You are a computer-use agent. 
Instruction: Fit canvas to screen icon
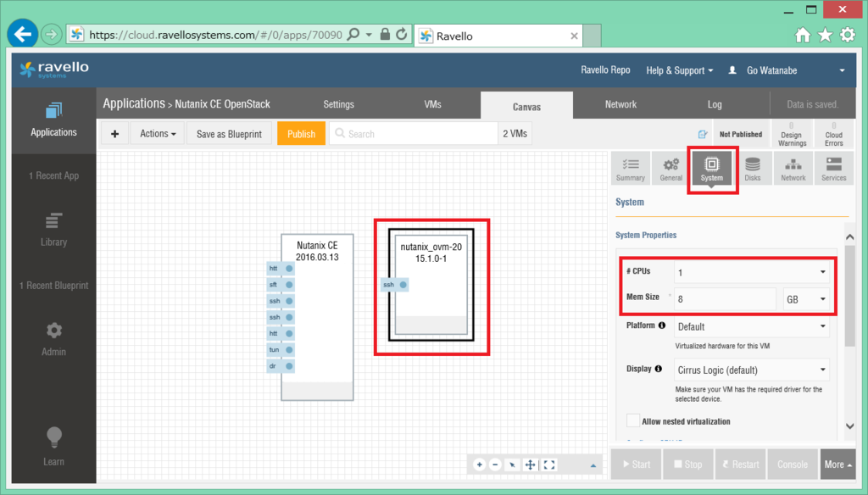click(x=548, y=464)
